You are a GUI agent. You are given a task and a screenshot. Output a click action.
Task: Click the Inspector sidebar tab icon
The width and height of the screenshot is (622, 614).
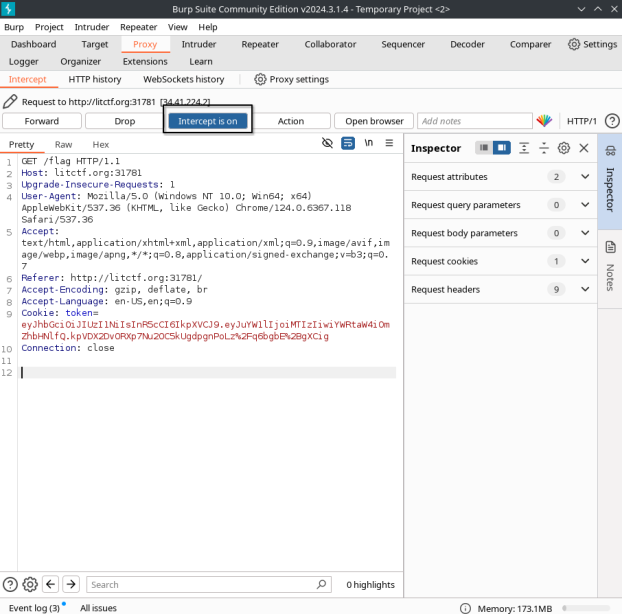click(610, 150)
